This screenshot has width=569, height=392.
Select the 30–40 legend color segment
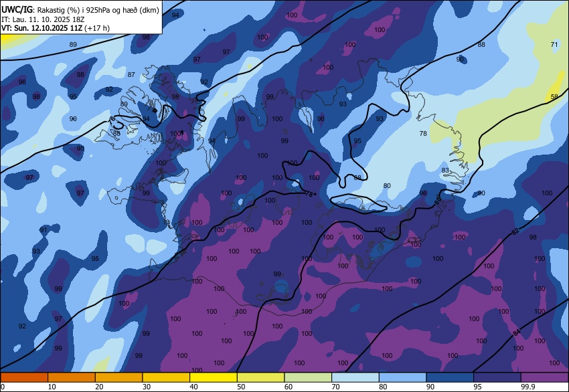(x=166, y=377)
